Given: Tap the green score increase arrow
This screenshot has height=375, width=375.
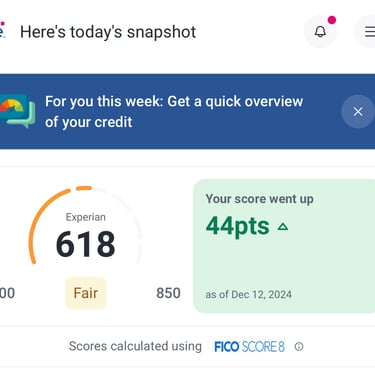Looking at the screenshot, I should [x=283, y=227].
